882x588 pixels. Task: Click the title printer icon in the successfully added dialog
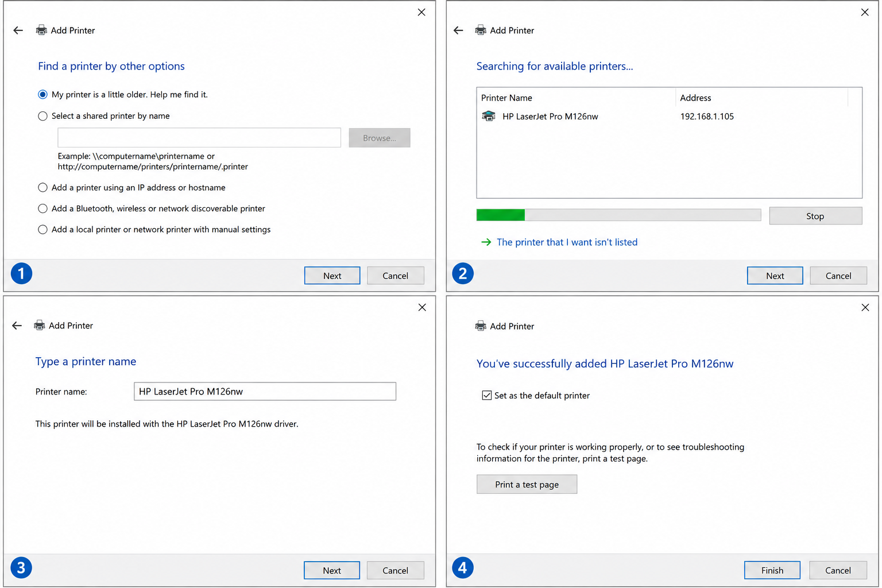tap(481, 326)
